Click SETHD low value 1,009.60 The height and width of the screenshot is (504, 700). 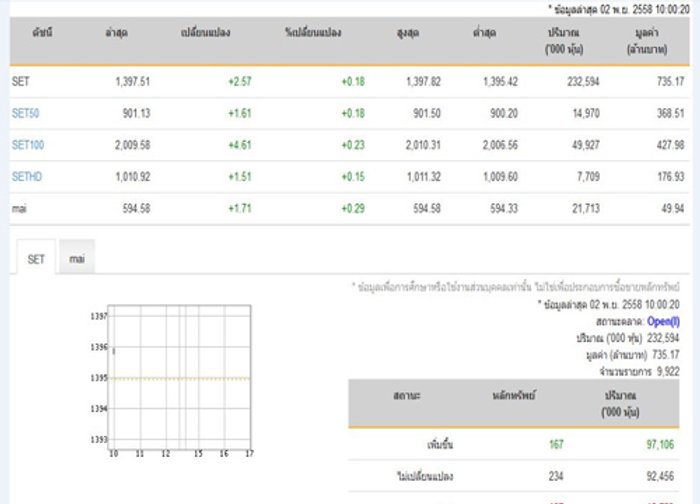click(500, 177)
